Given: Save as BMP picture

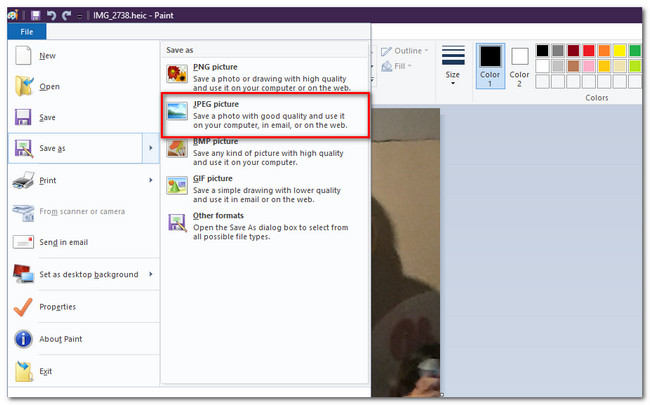Looking at the screenshot, I should (x=264, y=152).
